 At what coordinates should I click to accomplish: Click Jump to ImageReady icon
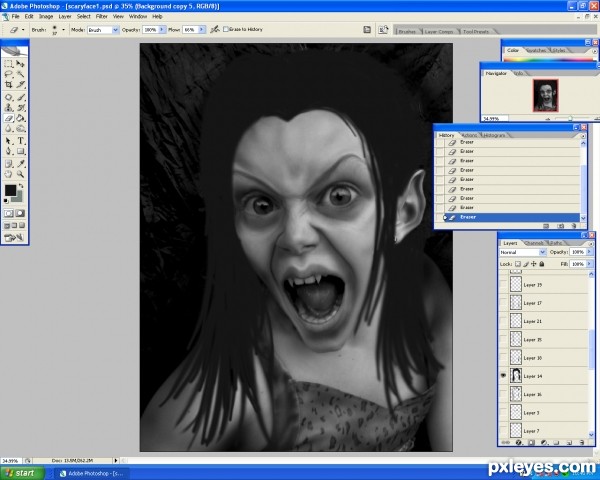click(x=14, y=238)
